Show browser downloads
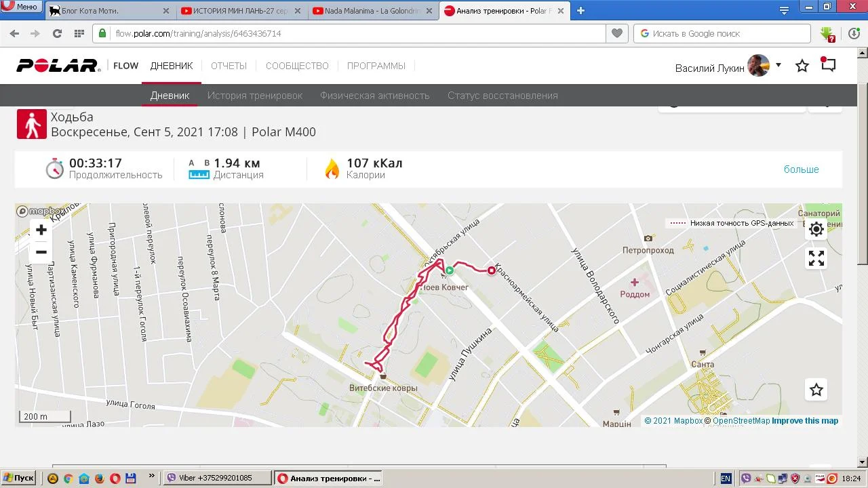Image resolution: width=868 pixels, height=488 pixels. tap(854, 33)
